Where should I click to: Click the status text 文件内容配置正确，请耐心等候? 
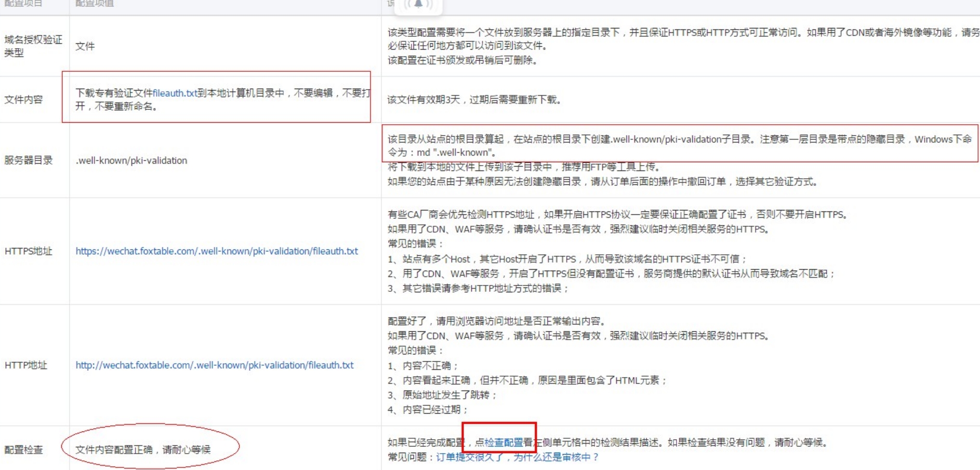point(143,450)
